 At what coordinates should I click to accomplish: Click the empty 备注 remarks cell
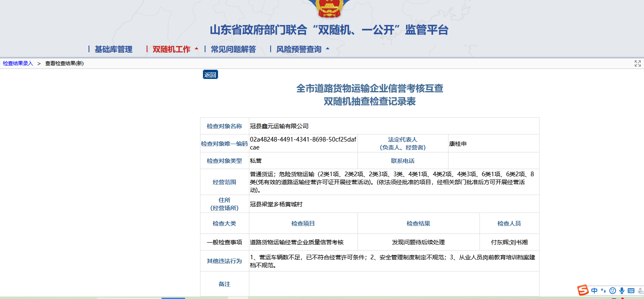coord(394,284)
